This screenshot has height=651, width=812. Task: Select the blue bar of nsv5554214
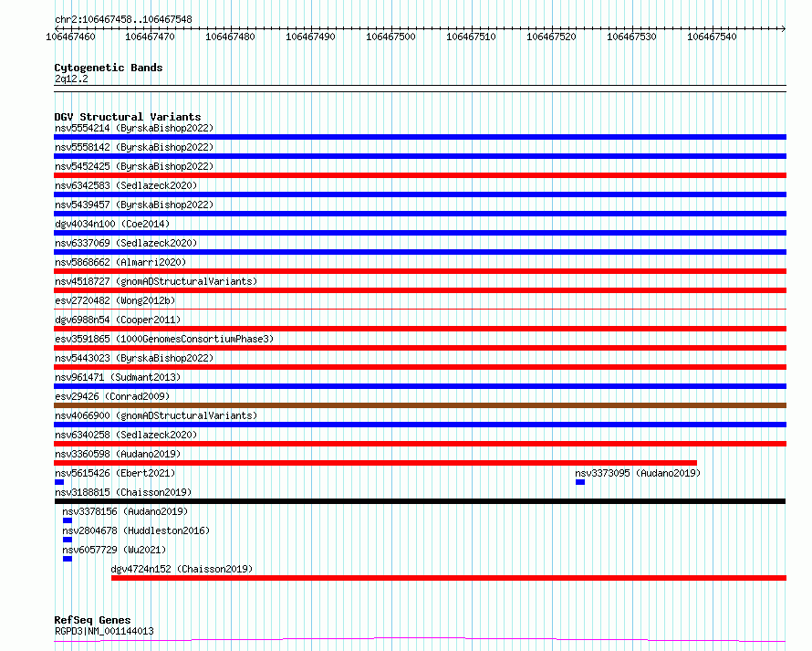420,137
